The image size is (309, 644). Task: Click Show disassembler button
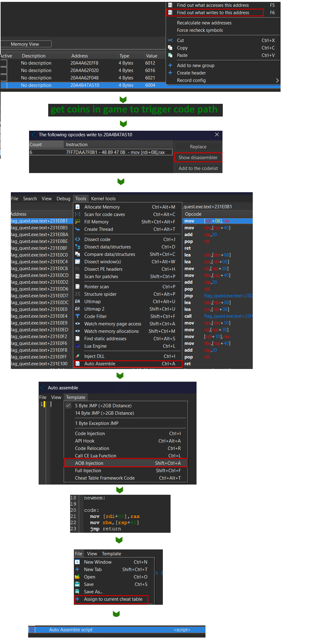[x=198, y=158]
